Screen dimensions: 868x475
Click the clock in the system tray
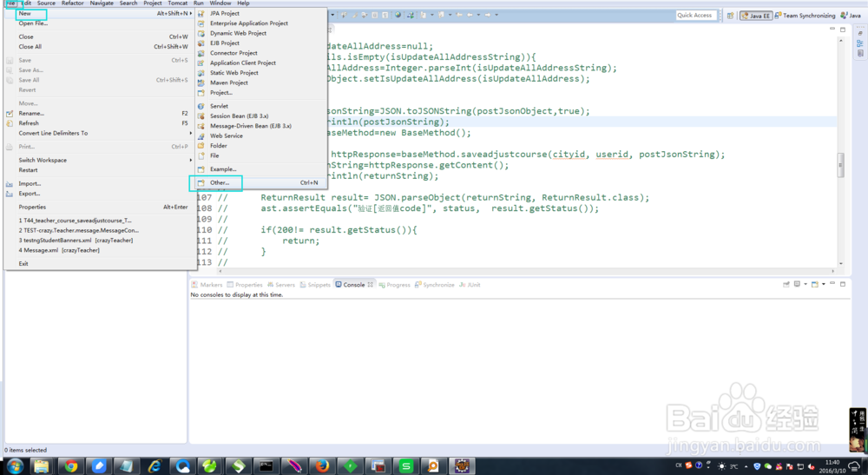pos(832,466)
